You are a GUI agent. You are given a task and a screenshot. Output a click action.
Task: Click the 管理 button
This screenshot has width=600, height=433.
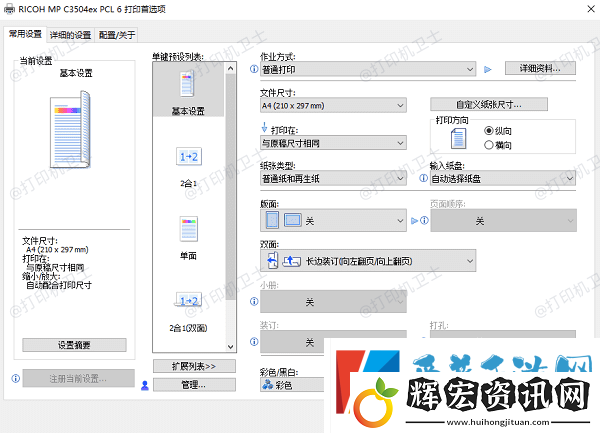tap(194, 385)
